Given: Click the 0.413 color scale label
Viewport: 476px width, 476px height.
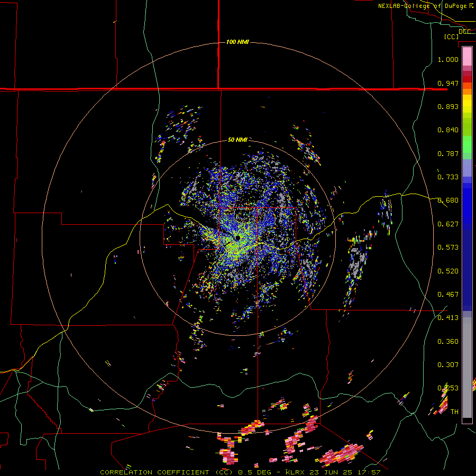Looking at the screenshot, I should coord(448,318).
